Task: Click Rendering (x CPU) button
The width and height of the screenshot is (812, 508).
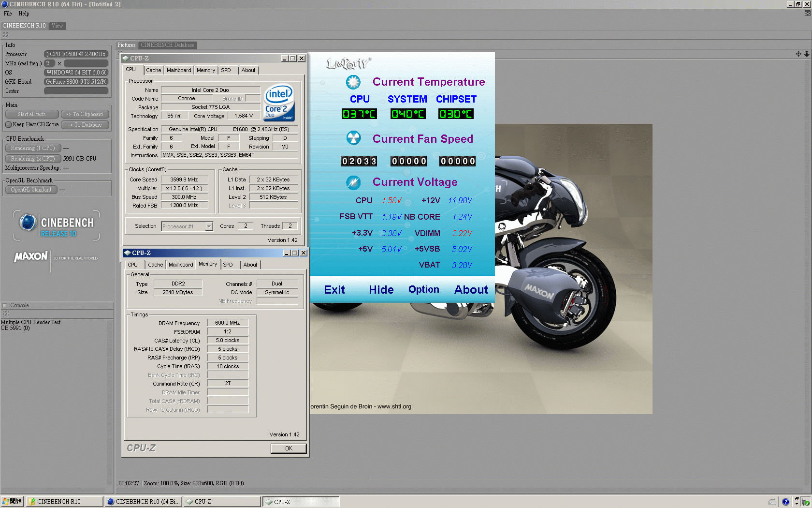Action: [x=33, y=159]
